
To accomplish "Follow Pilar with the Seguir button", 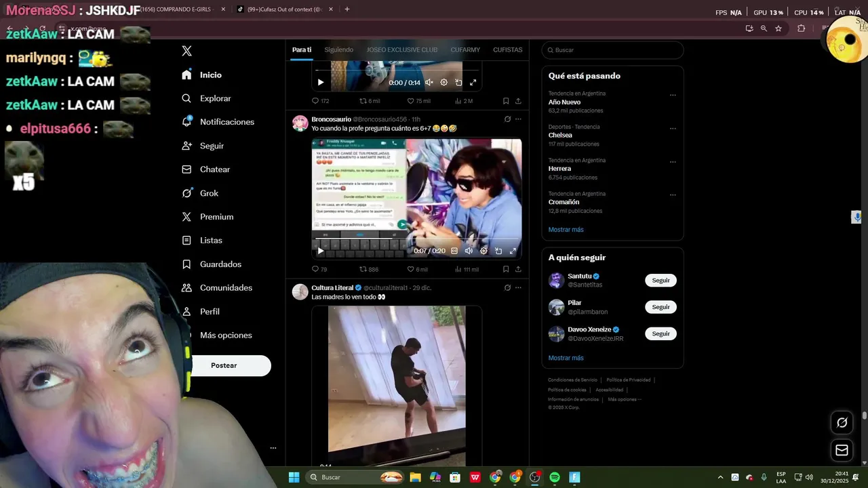I will pyautogui.click(x=660, y=307).
